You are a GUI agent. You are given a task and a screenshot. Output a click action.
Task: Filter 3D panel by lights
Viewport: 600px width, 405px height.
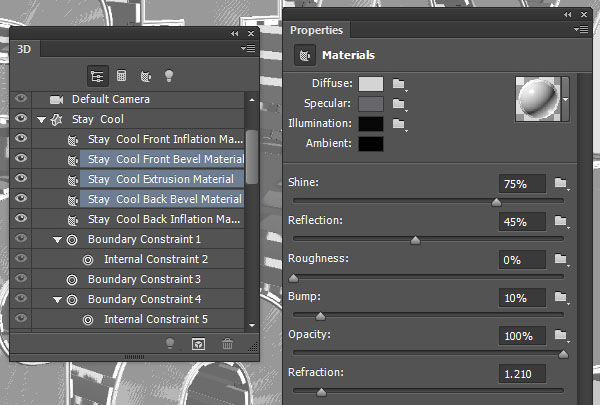click(x=169, y=75)
